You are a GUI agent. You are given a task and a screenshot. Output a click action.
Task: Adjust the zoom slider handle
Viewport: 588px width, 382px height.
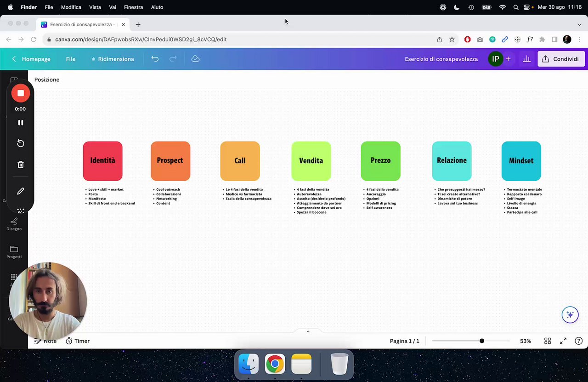(x=482, y=341)
